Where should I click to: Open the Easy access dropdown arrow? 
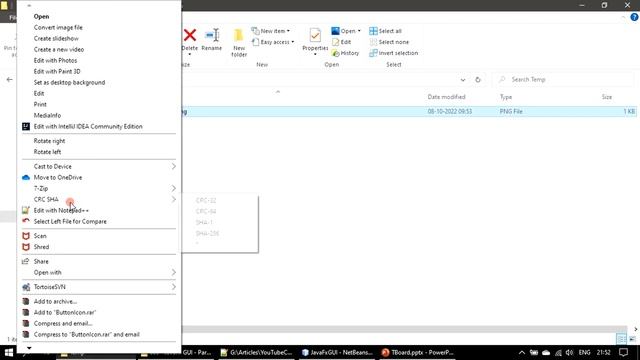point(293,42)
